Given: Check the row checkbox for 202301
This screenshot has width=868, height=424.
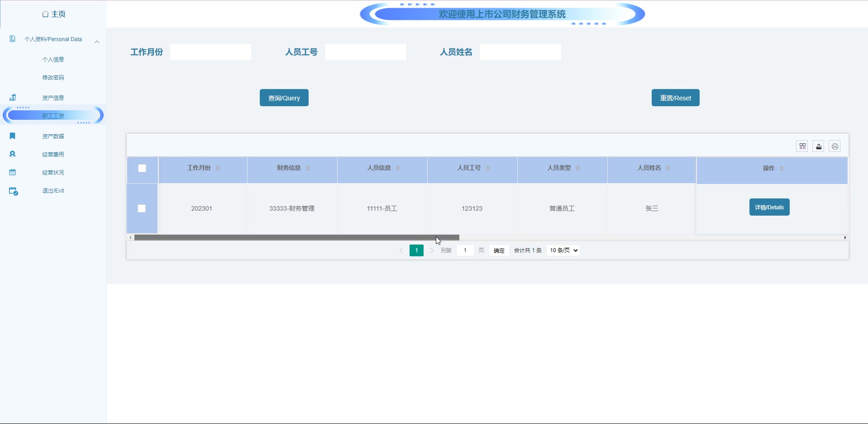Looking at the screenshot, I should pos(142,208).
